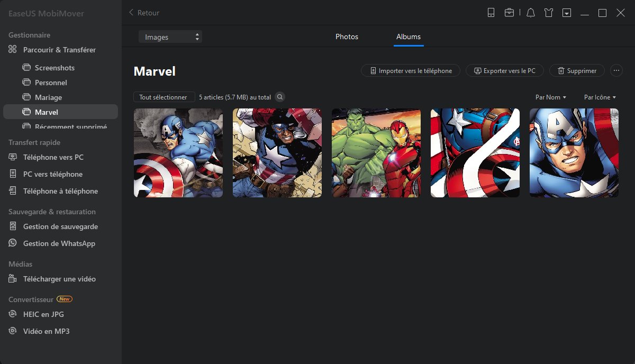Click the search magnifier icon beside article count
The image size is (635, 364).
click(280, 97)
